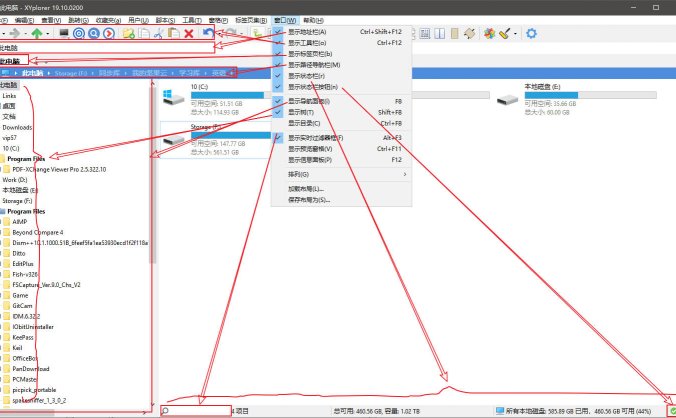The width and height of the screenshot is (676, 418).
Task: Click 学习库 in the breadcrumb bar
Action: point(190,73)
